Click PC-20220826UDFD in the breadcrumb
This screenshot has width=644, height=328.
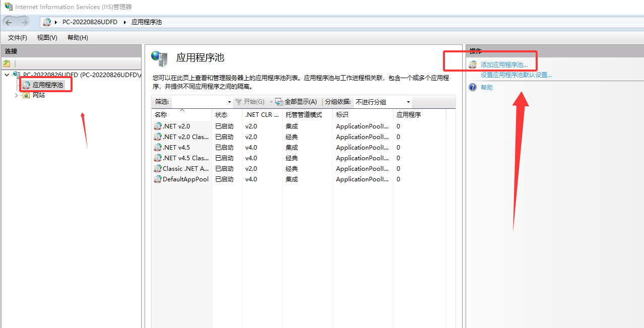click(90, 22)
